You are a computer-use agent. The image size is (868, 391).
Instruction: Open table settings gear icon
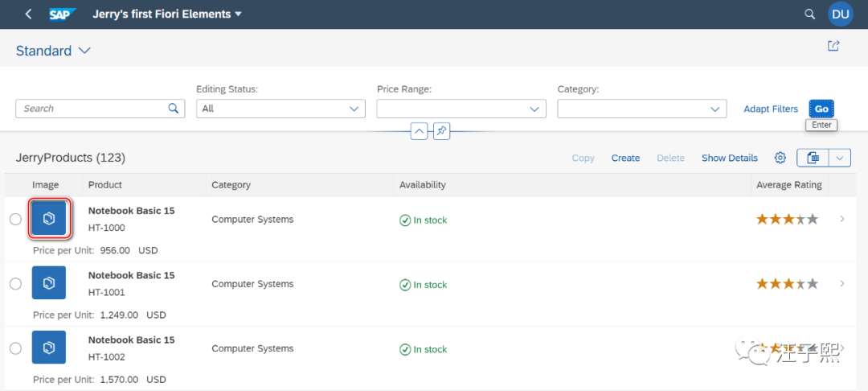click(780, 158)
